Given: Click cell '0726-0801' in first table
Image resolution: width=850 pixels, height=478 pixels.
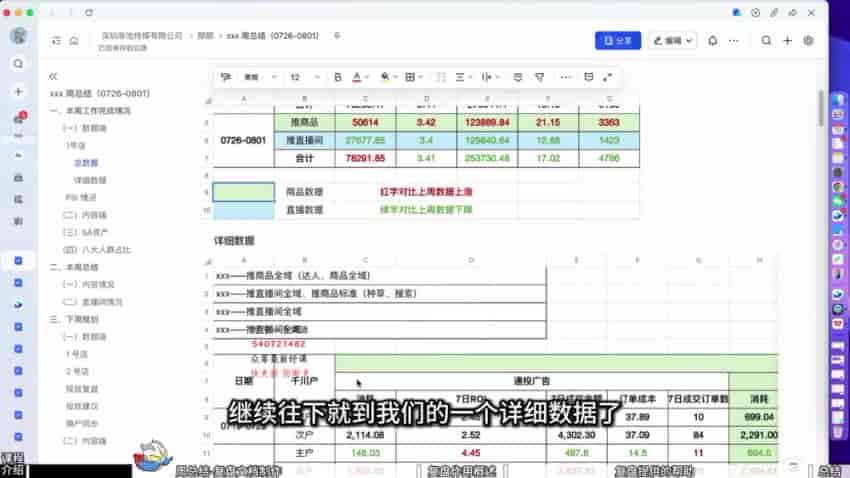Looking at the screenshot, I should pyautogui.click(x=243, y=140).
